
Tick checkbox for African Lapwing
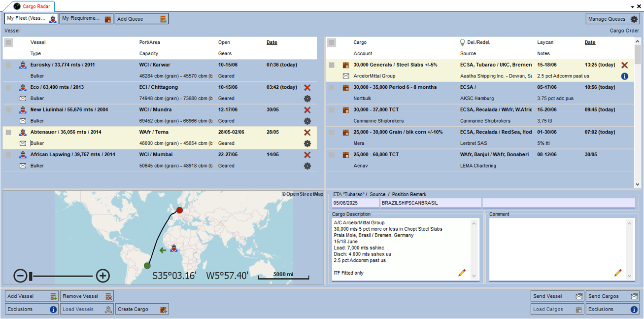[x=8, y=155]
